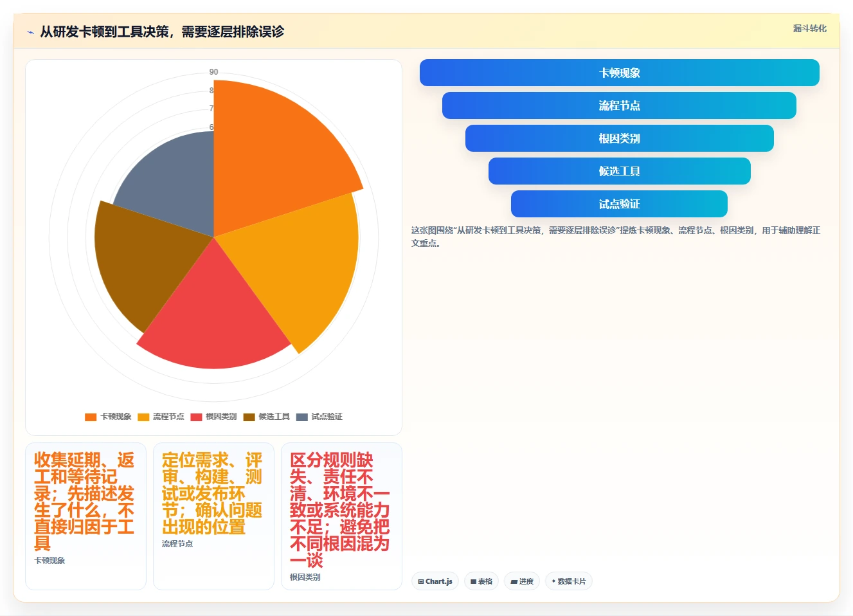Toggle 流程节点 legend swatch in chart
Viewport: 853px width, 616px height.
tap(143, 417)
